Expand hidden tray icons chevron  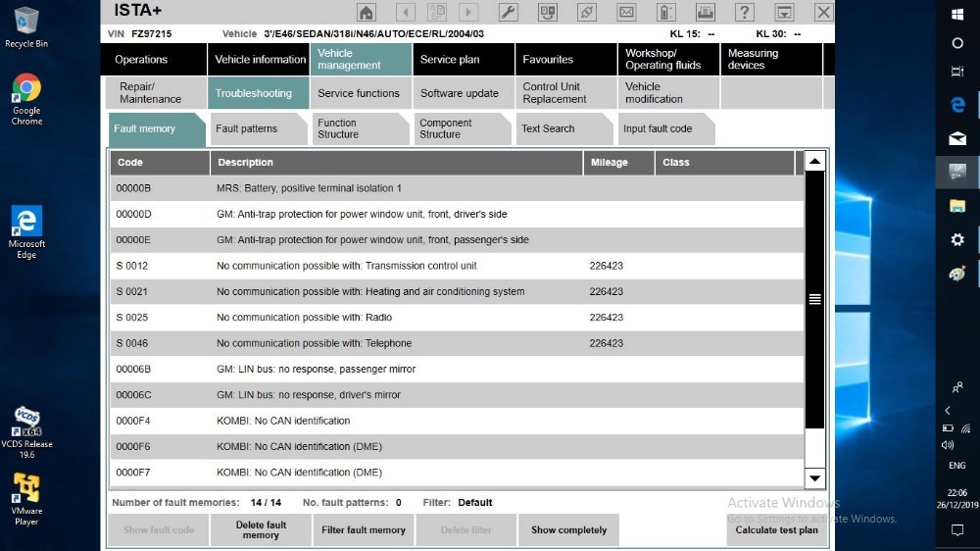(948, 411)
